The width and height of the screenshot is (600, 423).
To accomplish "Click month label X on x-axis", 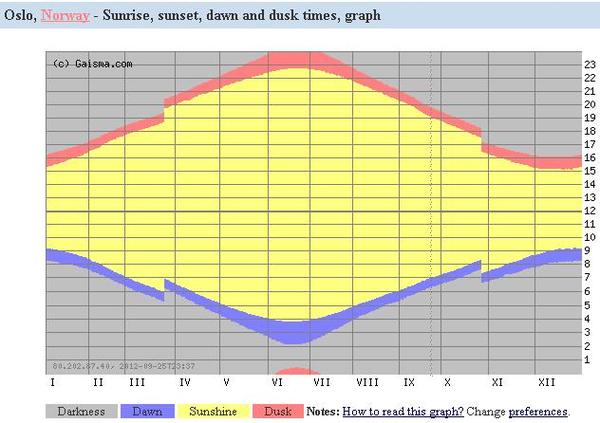I will pos(447,382).
